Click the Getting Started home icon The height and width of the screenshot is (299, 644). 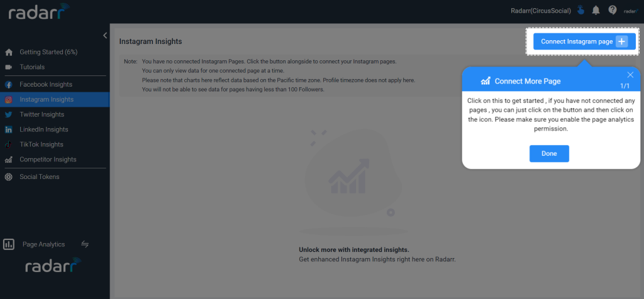pyautogui.click(x=9, y=52)
